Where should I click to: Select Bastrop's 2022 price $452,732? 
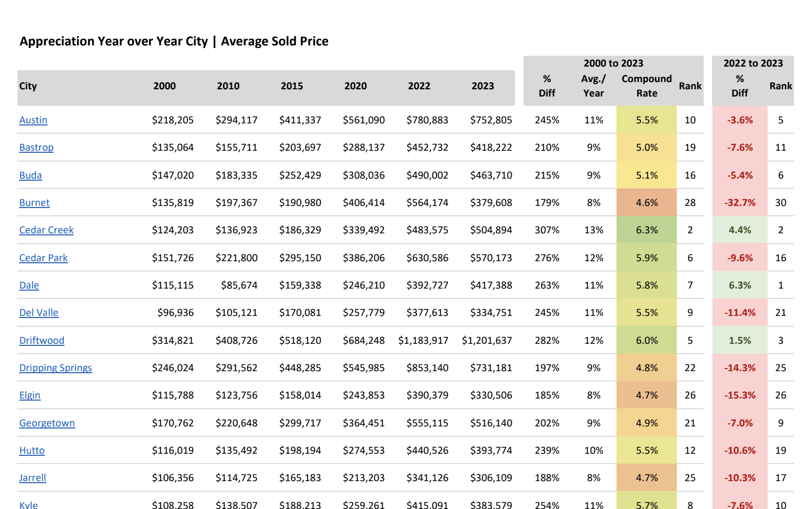pyautogui.click(x=427, y=148)
